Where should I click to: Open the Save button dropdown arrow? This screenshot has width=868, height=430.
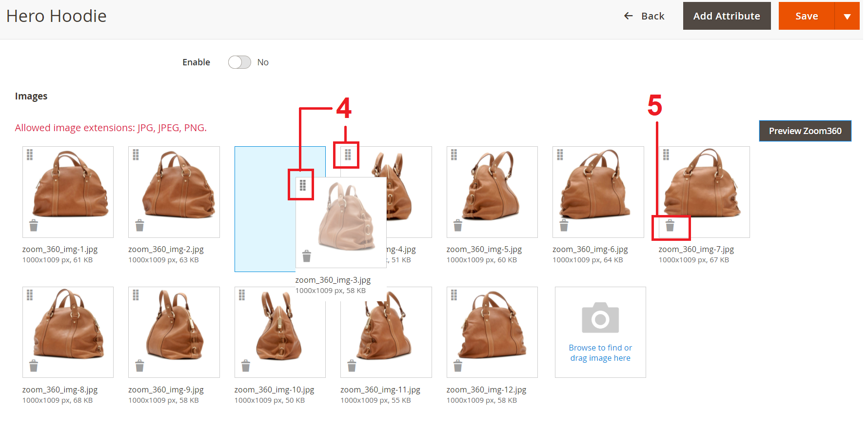[x=847, y=16]
